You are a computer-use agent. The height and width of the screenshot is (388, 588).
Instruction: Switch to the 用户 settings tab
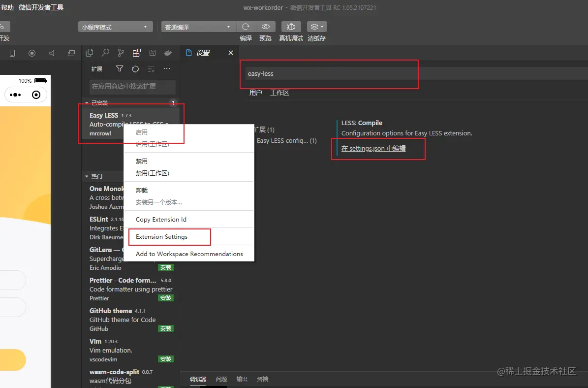tap(255, 93)
